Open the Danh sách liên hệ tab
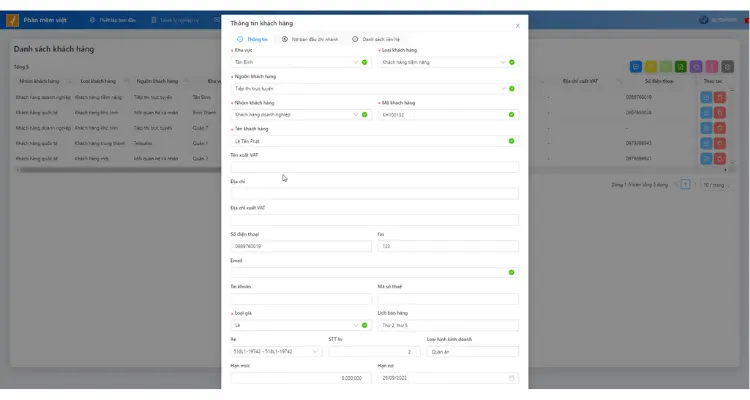 point(376,39)
